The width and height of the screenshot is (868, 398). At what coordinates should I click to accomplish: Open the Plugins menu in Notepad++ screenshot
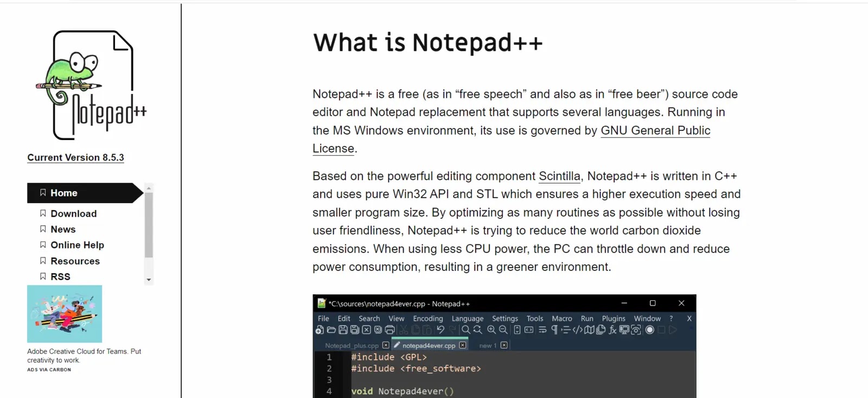[614, 318]
